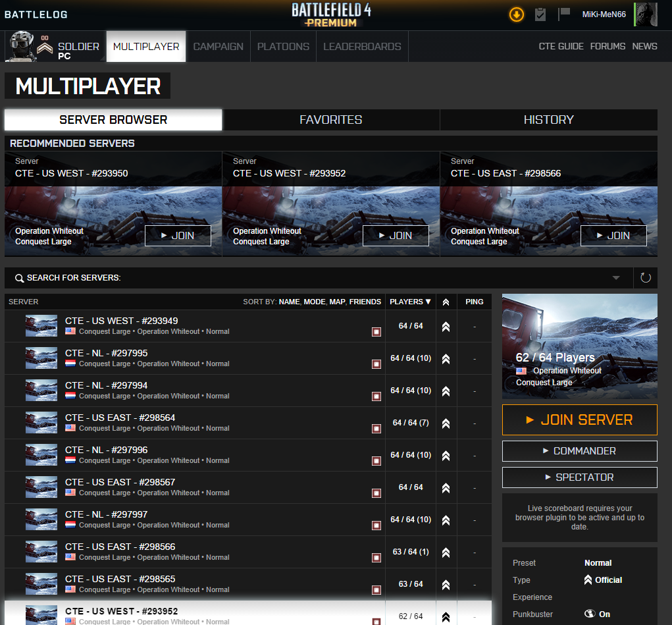Sort servers by official rank chevron column
672x625 pixels.
[x=446, y=302]
